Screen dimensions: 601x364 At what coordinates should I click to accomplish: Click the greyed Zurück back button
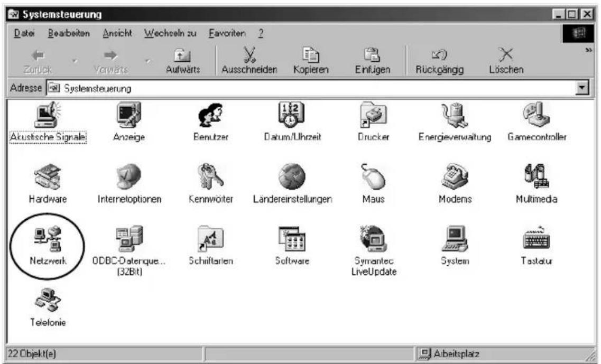point(38,61)
